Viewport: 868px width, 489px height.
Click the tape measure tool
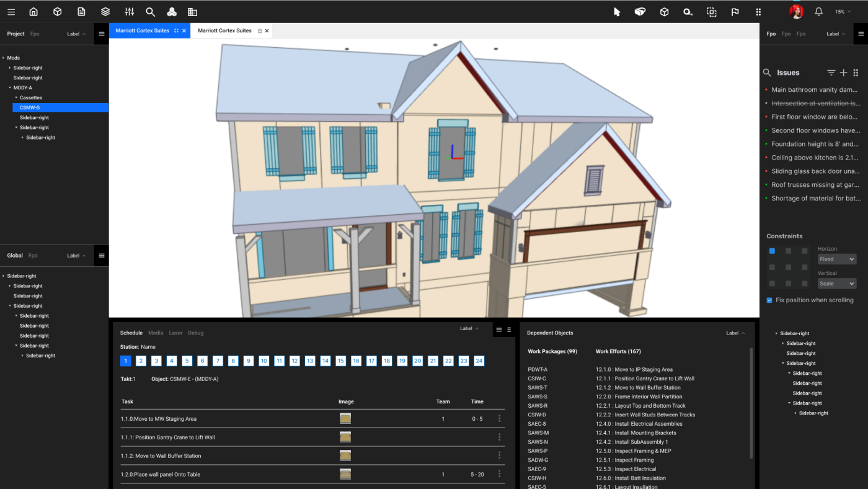pyautogui.click(x=688, y=12)
